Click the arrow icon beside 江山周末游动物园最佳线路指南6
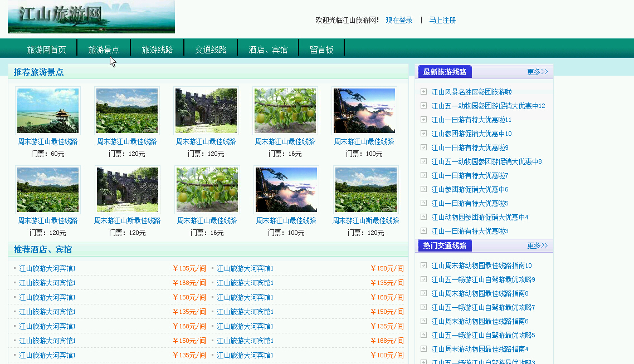This screenshot has width=634, height=364. (x=423, y=321)
